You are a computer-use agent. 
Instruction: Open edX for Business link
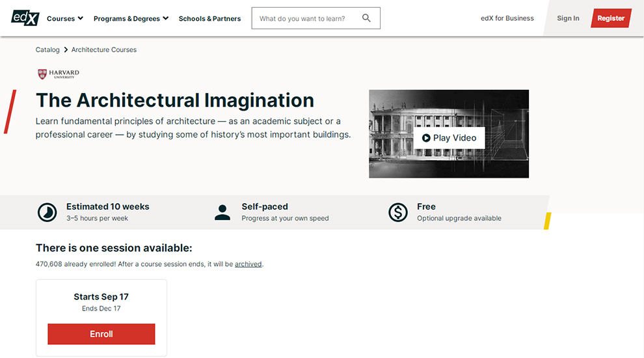pyautogui.click(x=507, y=18)
